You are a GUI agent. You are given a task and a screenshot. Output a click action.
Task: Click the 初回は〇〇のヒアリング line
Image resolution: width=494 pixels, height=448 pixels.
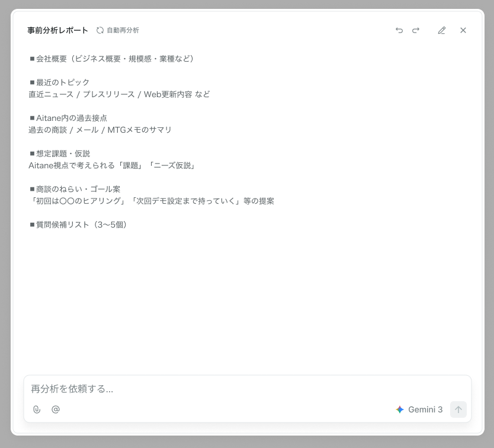tap(151, 201)
